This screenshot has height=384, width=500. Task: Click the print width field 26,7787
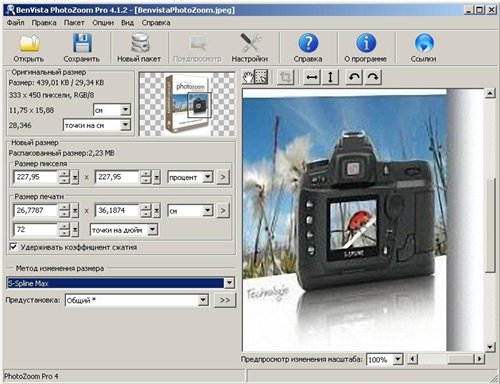(36, 210)
